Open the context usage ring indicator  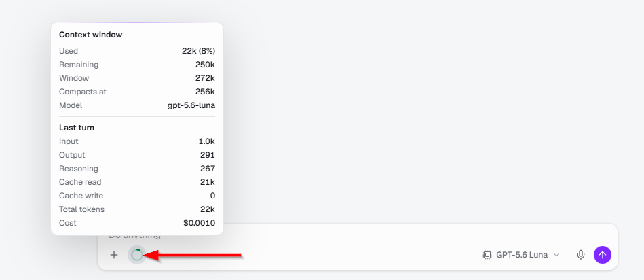pos(137,255)
